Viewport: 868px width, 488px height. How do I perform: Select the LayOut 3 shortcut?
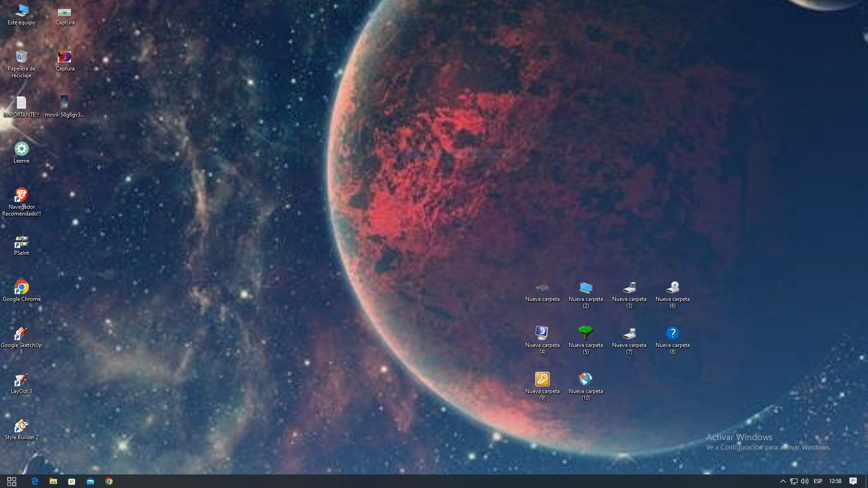point(21,380)
